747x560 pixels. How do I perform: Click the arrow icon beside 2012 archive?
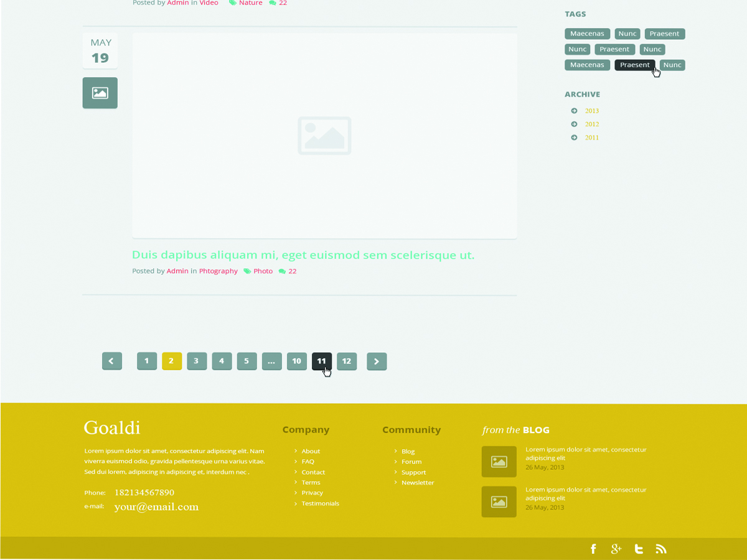click(573, 124)
